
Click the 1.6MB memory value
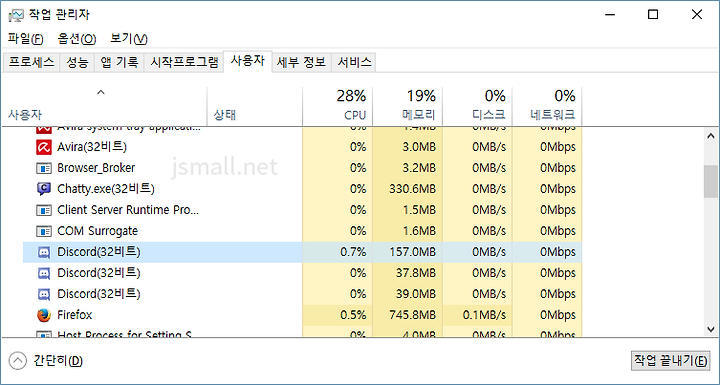[419, 231]
